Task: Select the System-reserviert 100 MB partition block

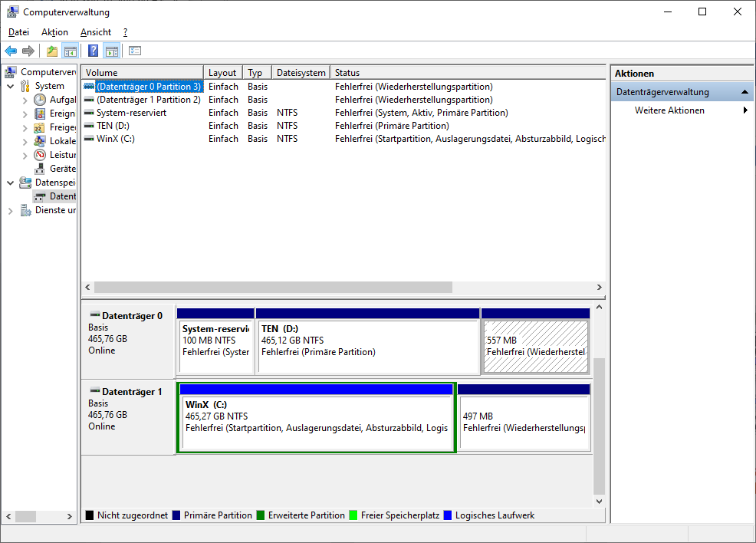Action: pos(215,341)
